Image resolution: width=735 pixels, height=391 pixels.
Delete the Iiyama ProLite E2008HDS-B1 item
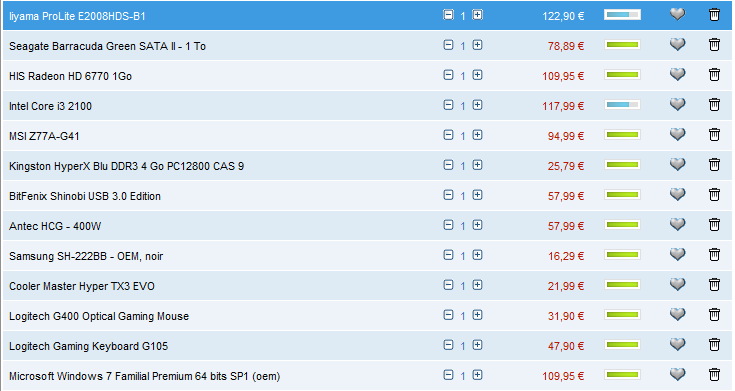(714, 15)
